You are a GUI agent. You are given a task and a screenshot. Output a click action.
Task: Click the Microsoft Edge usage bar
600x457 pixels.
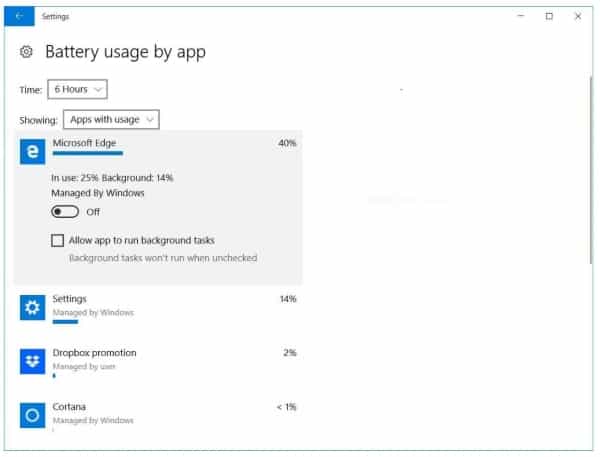(87, 154)
